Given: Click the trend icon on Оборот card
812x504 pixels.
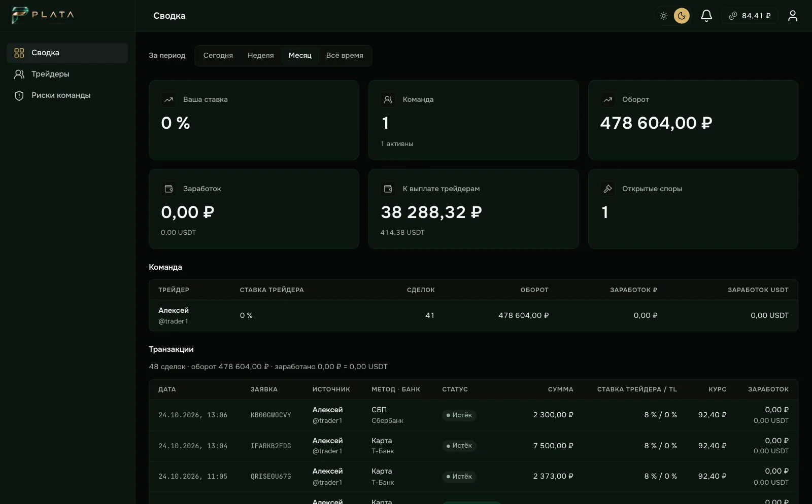Looking at the screenshot, I should coord(607,99).
